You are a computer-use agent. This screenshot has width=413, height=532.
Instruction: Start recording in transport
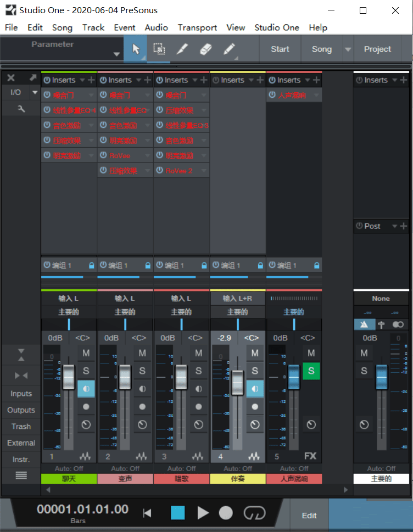pos(226,513)
